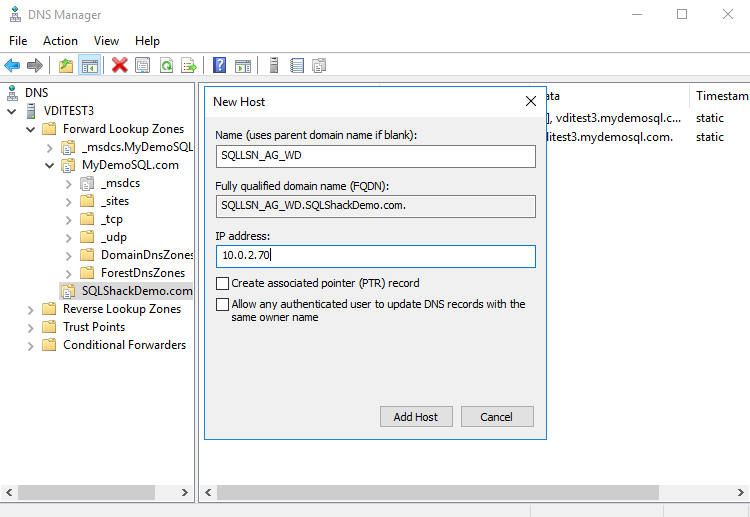This screenshot has width=750, height=517.
Task: Click DNS Manager title bar app icon
Action: [15, 14]
